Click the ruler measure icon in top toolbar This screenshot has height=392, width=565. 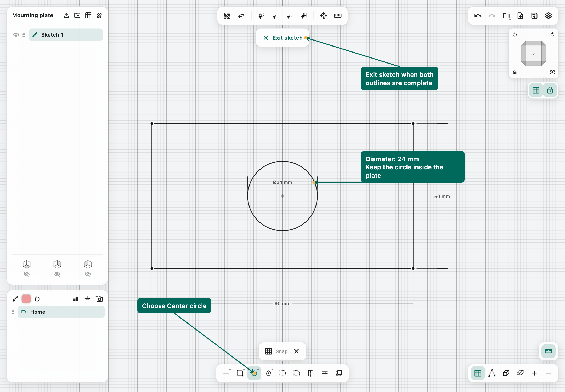tap(338, 16)
